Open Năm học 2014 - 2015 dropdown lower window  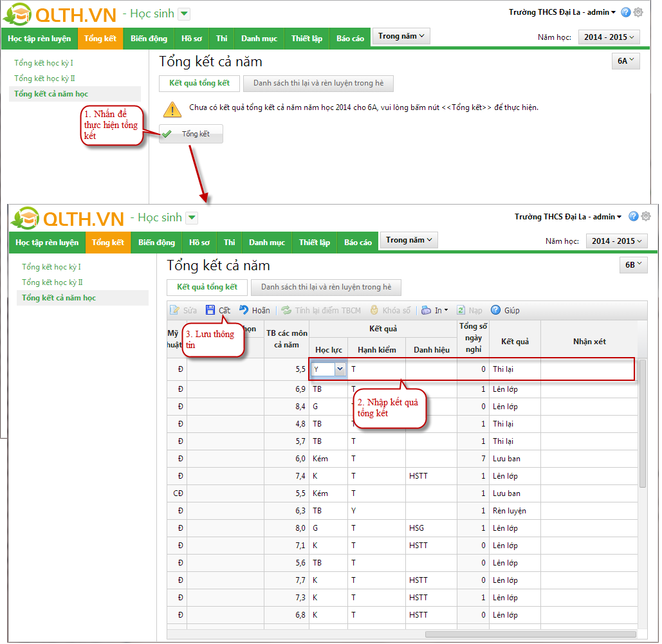(x=617, y=241)
